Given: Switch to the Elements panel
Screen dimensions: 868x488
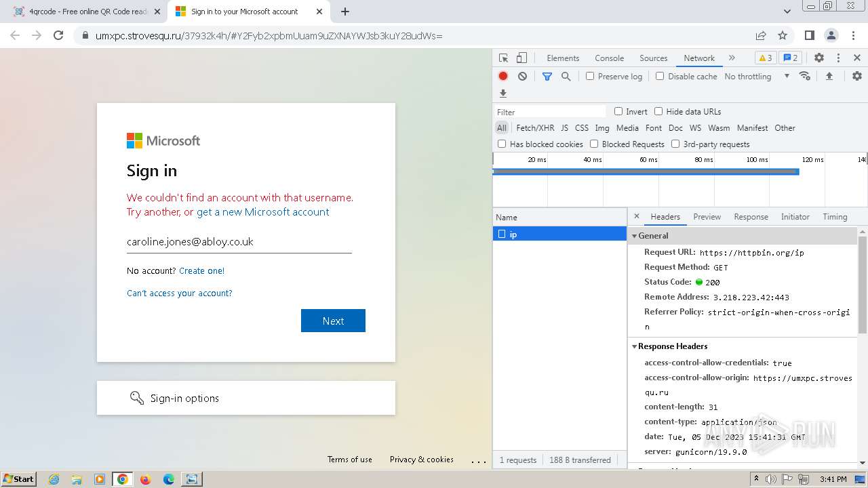Looking at the screenshot, I should tap(563, 58).
